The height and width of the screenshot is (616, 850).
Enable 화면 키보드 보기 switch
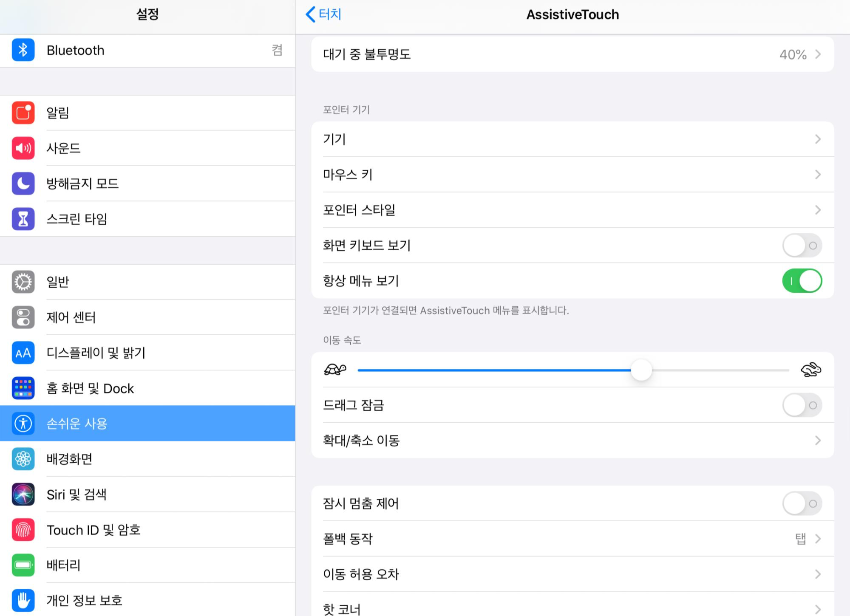pyautogui.click(x=802, y=245)
